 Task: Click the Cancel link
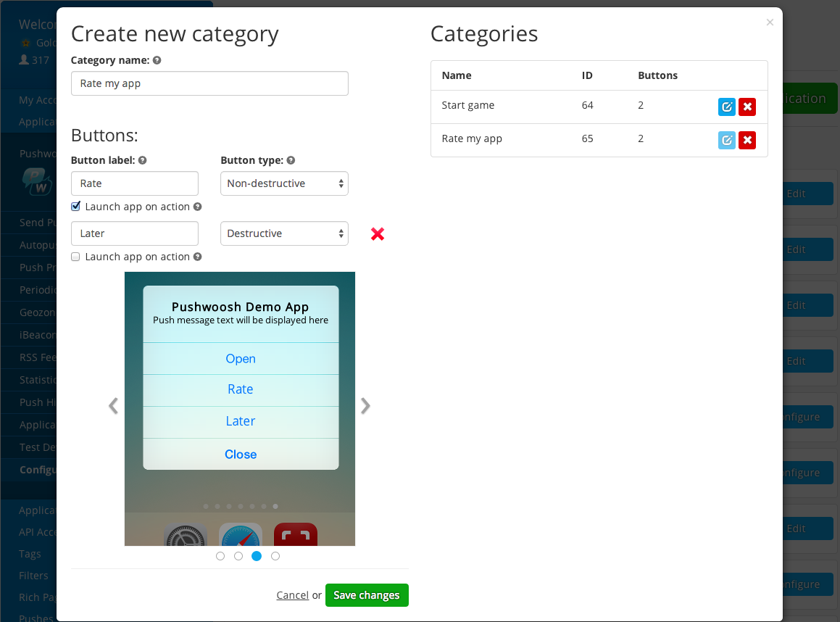(293, 595)
